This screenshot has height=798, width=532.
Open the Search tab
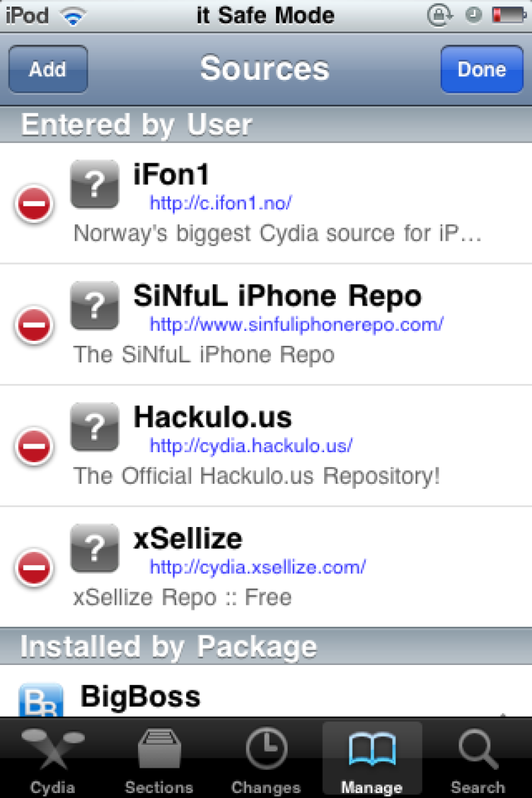478,759
